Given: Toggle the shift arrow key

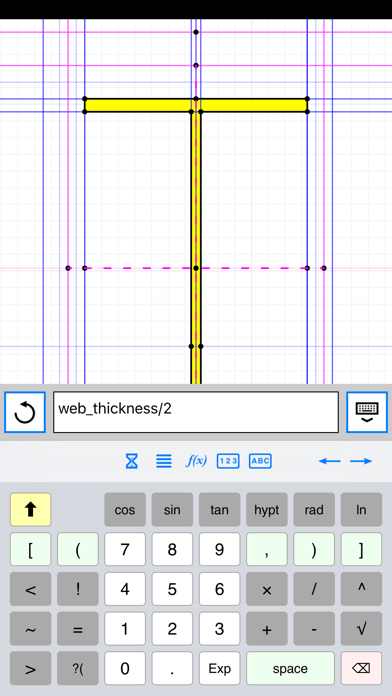Looking at the screenshot, I should click(x=30, y=510).
